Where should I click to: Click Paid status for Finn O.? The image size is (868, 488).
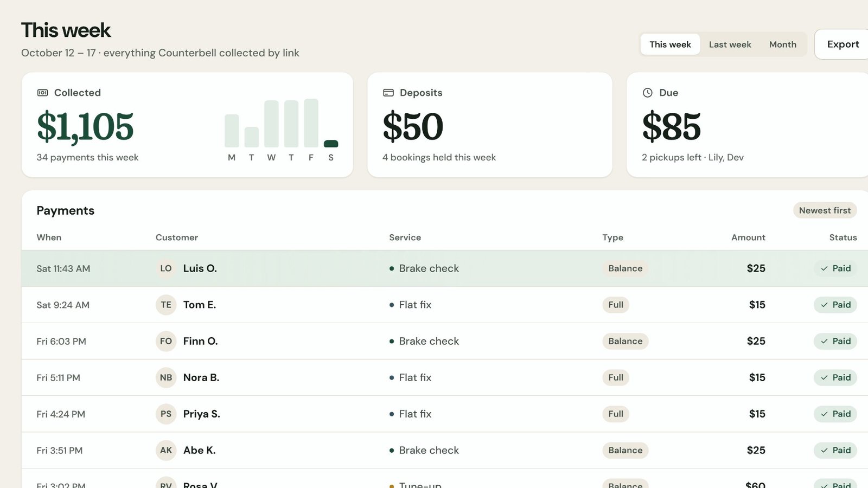835,341
